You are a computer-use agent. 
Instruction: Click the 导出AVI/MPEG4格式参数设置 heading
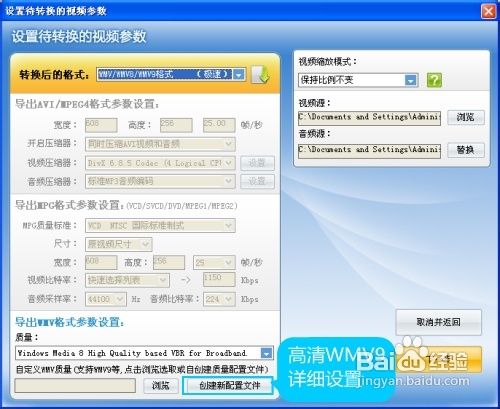click(87, 104)
